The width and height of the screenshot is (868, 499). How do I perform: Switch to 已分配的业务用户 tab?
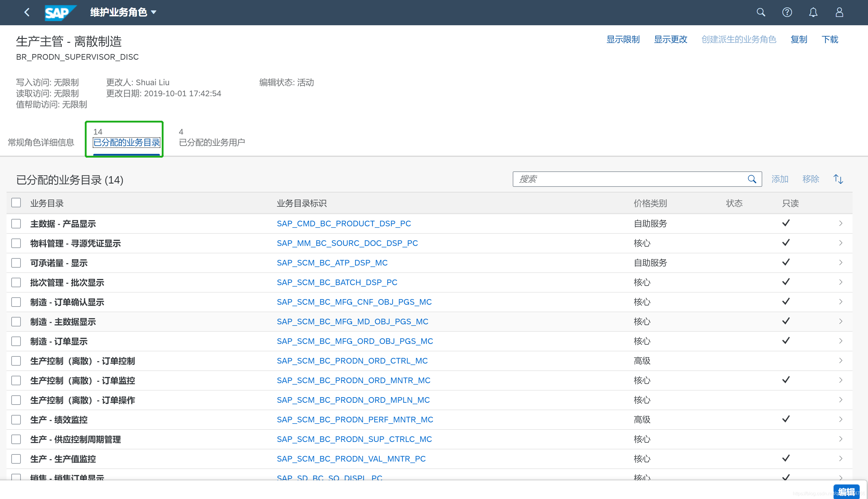point(212,142)
